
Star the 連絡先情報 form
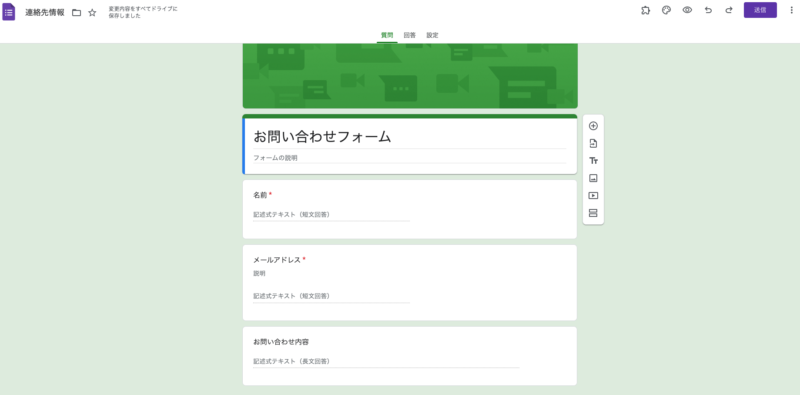[92, 13]
